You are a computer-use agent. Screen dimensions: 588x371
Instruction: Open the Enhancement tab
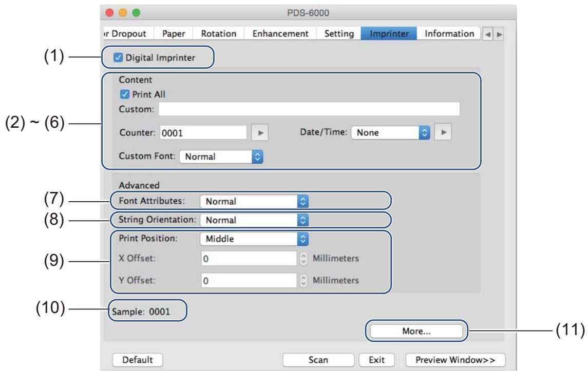click(280, 33)
